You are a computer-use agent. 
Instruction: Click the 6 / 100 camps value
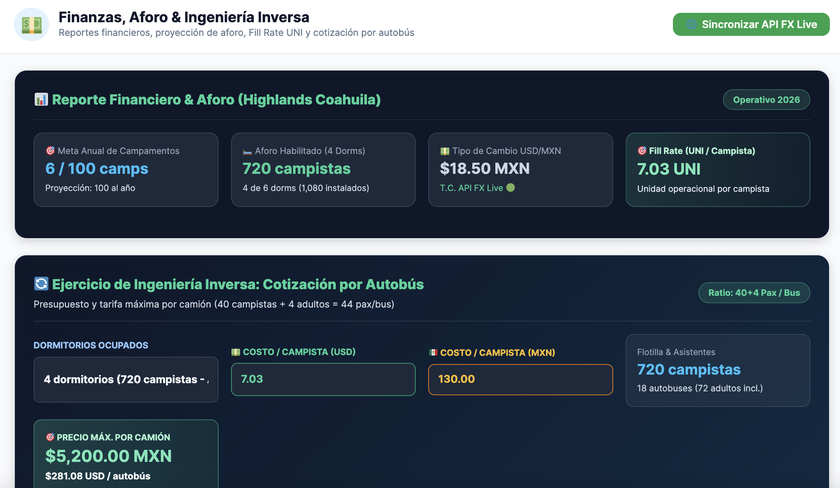(96, 168)
